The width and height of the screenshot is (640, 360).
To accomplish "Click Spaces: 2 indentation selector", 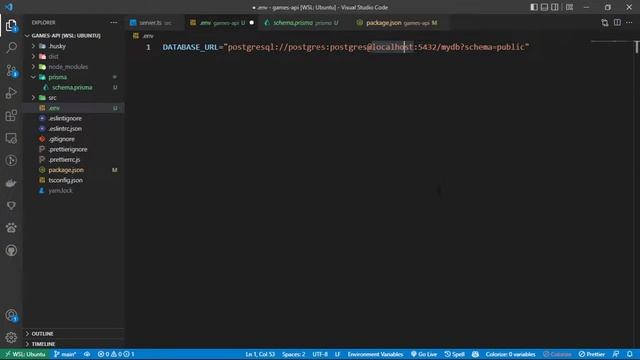I will 293,354.
